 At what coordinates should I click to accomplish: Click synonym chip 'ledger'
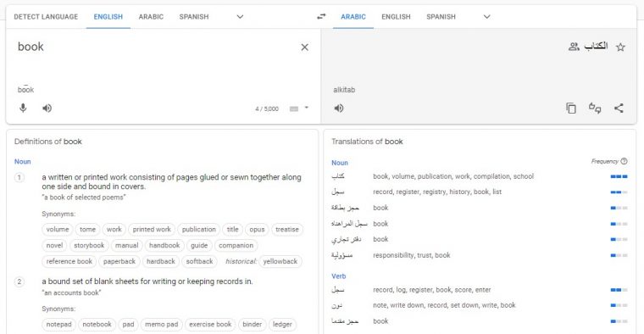[282, 324]
